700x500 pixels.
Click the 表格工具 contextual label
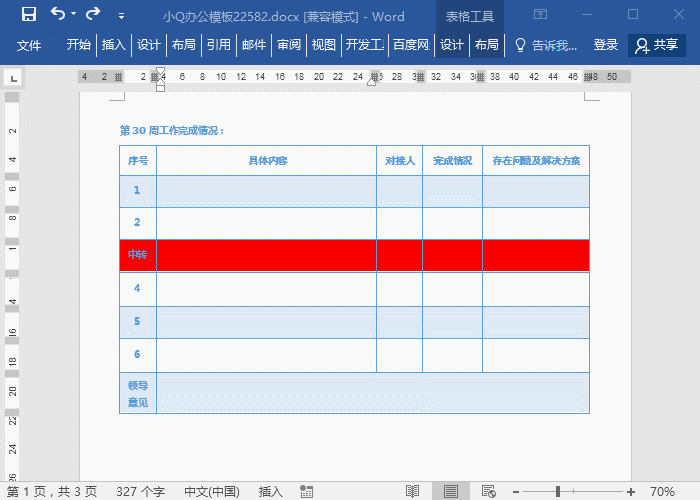[x=470, y=17]
